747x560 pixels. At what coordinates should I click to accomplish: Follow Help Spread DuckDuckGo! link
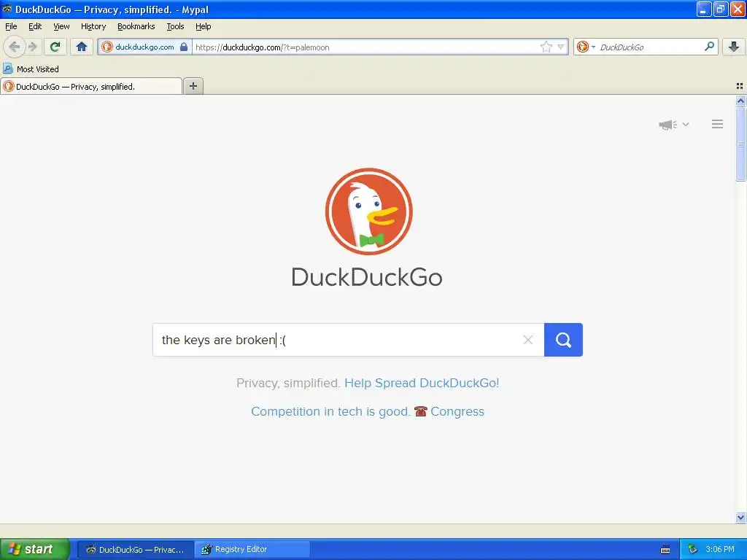coord(422,383)
